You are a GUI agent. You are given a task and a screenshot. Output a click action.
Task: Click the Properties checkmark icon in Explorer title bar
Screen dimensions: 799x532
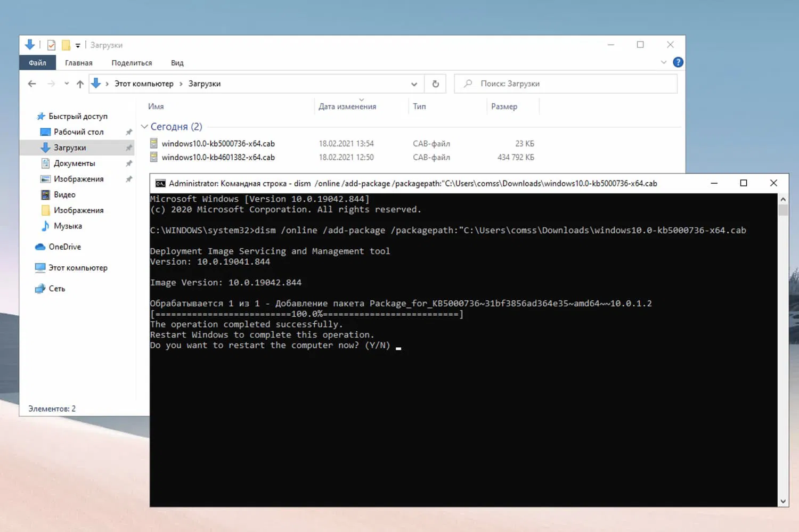(x=51, y=45)
